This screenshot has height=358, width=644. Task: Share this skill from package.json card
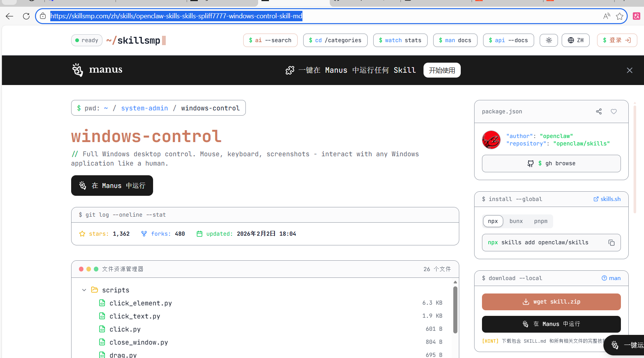pyautogui.click(x=599, y=112)
